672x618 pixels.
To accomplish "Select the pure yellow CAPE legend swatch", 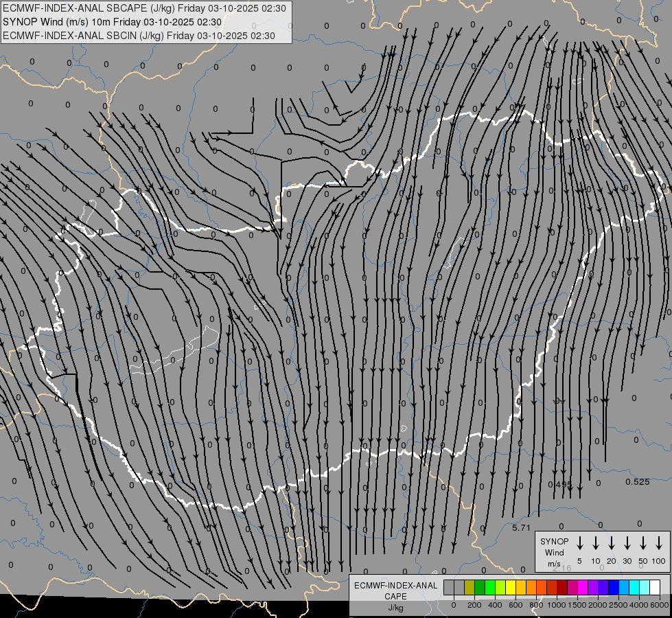I will point(511,588).
